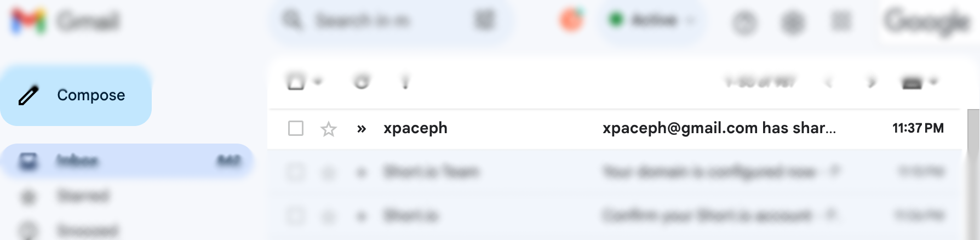
Task: Toggle the select-all checkbox
Action: coord(296,82)
